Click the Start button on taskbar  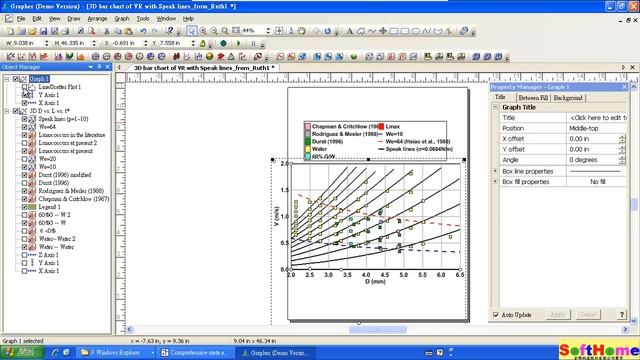(22, 352)
